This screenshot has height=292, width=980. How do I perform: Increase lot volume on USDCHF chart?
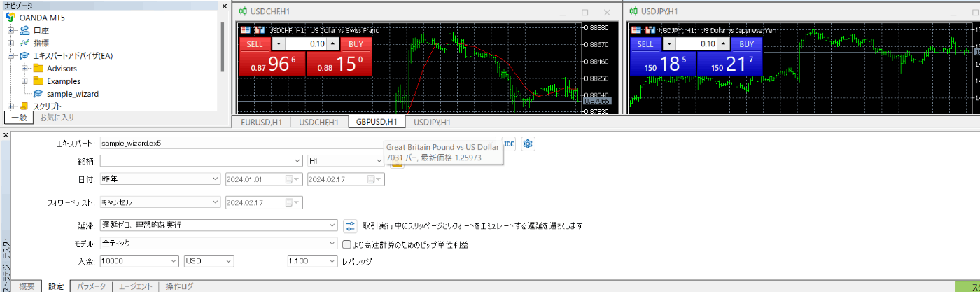pos(332,44)
